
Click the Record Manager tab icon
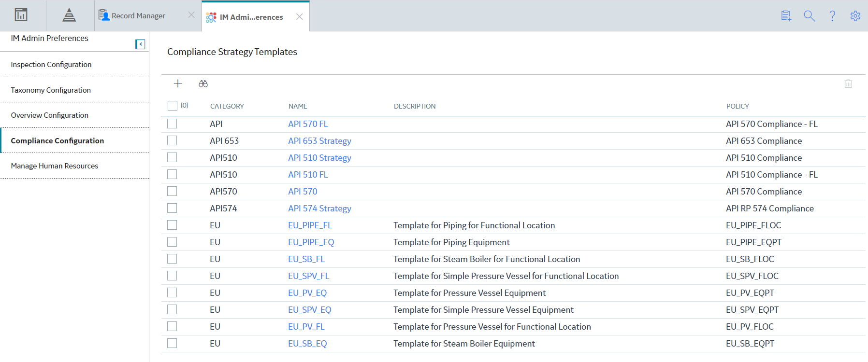pos(104,15)
